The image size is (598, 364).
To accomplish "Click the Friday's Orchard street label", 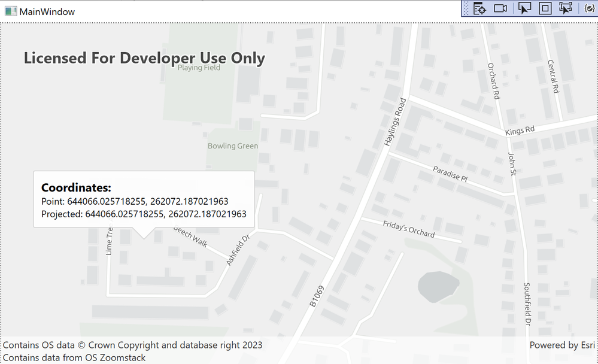I will click(409, 229).
